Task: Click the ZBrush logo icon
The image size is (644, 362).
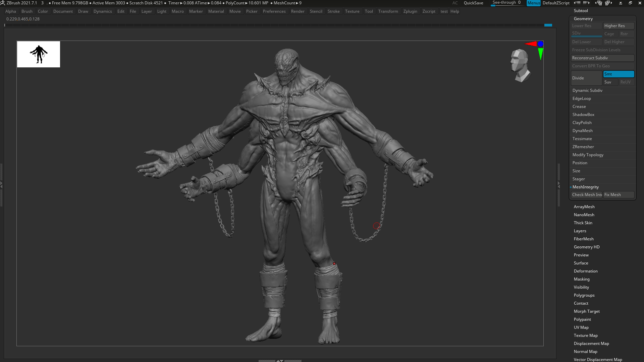Action: tap(3, 3)
